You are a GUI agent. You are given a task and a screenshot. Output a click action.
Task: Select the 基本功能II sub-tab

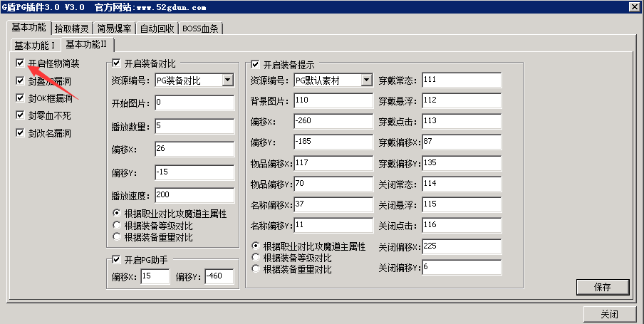(x=87, y=44)
